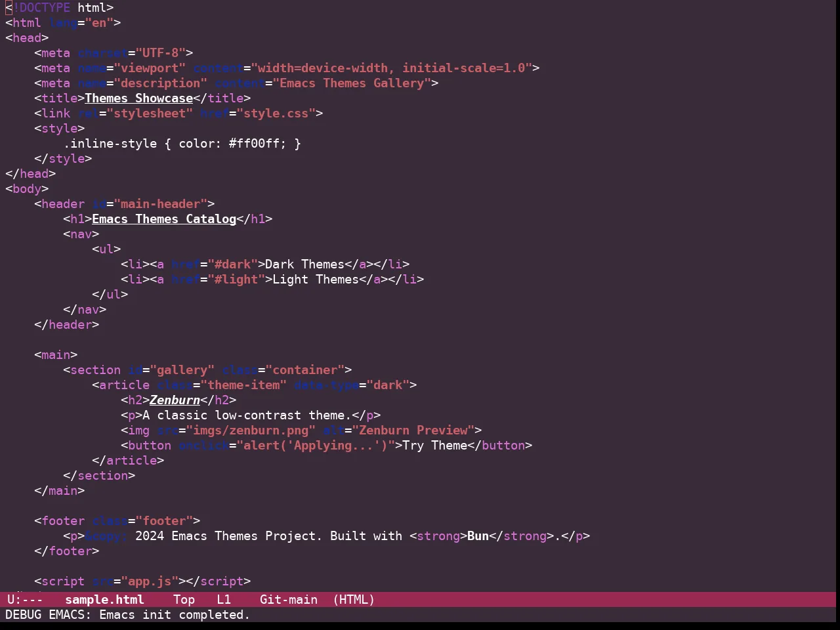Click the "viewport" meta name string
Screen dimensions: 840x630
[x=150, y=68]
